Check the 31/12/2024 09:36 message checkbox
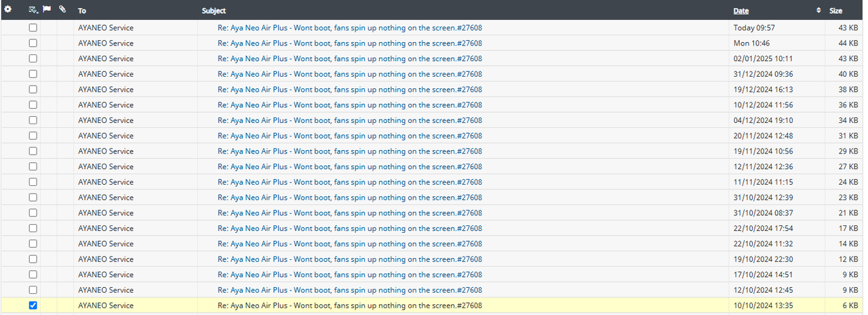The height and width of the screenshot is (315, 868). point(33,74)
